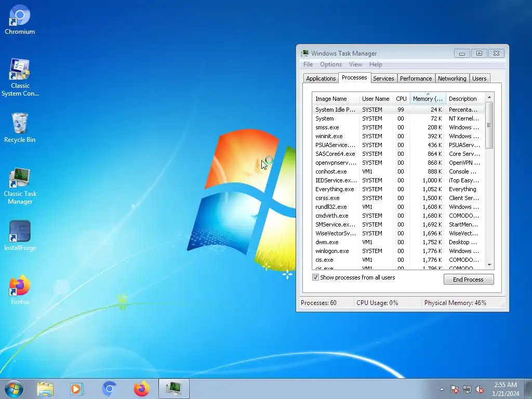This screenshot has height=399, width=532.
Task: Select the cmdvirth.exe process
Action: (398, 216)
